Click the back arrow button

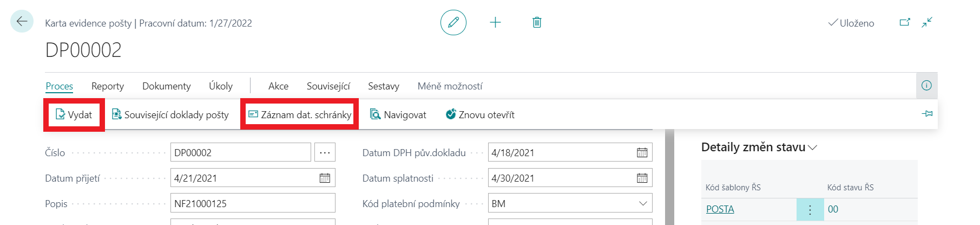tap(22, 22)
